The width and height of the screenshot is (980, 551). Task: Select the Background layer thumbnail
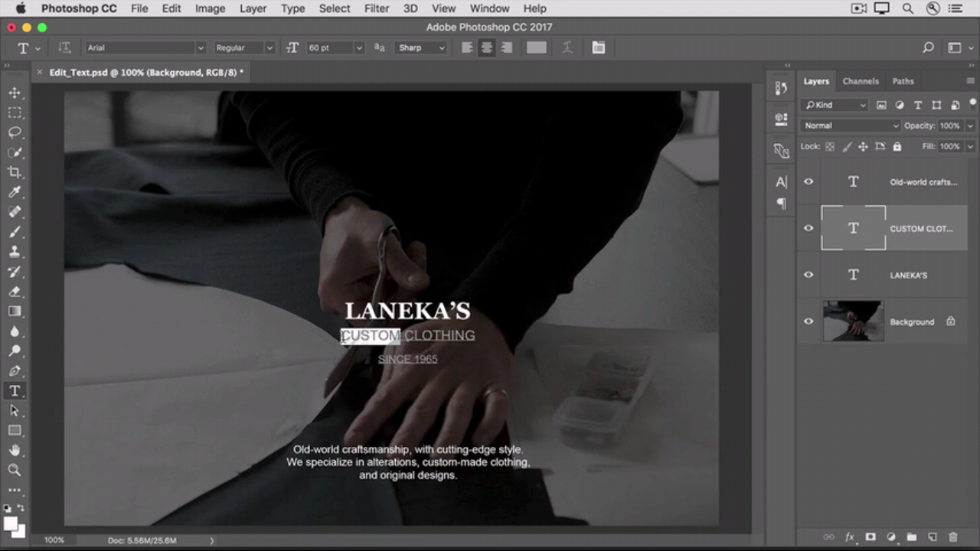[x=853, y=321]
